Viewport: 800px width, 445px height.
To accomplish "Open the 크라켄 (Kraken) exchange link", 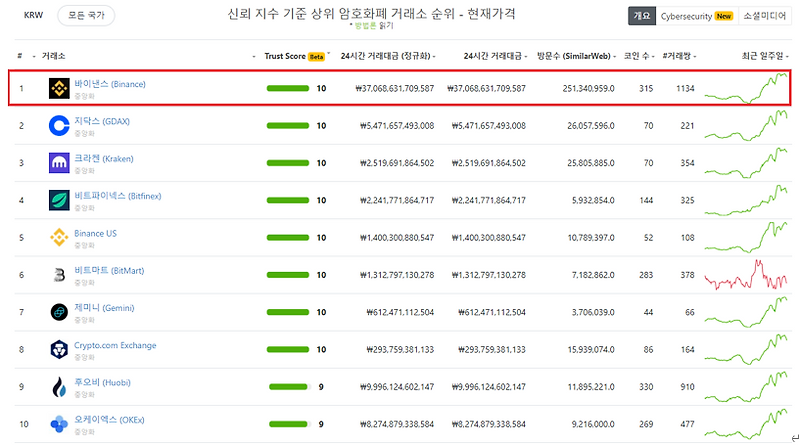I will pos(104,158).
